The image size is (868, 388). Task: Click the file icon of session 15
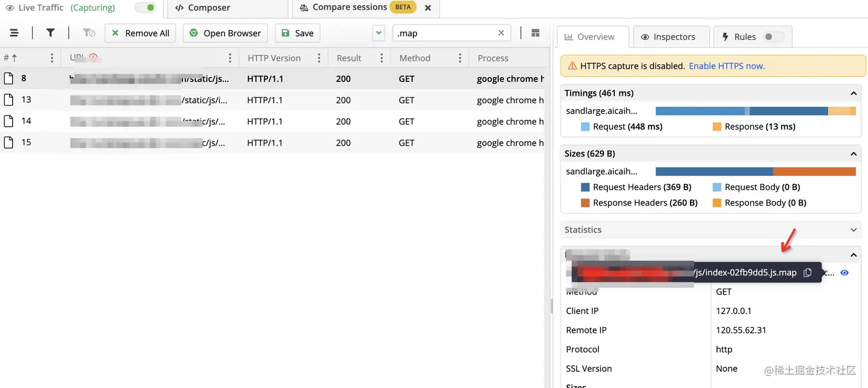9,142
